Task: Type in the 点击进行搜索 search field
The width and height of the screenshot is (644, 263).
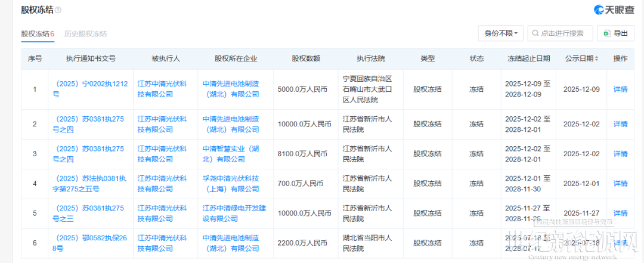Action: point(562,33)
